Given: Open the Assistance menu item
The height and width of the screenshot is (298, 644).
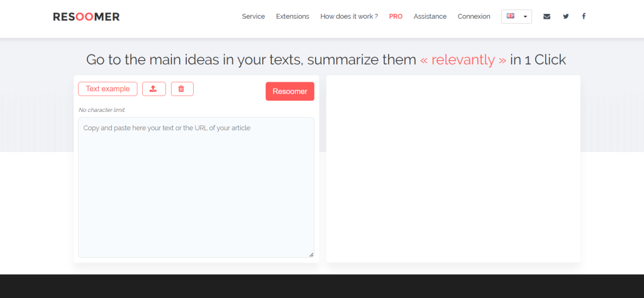Looking at the screenshot, I should [430, 16].
